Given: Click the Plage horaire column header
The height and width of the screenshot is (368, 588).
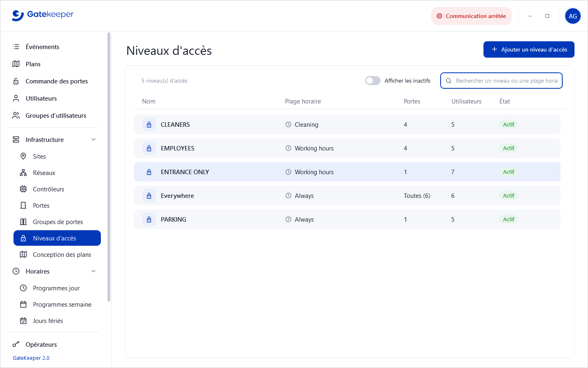Looking at the screenshot, I should pyautogui.click(x=303, y=101).
